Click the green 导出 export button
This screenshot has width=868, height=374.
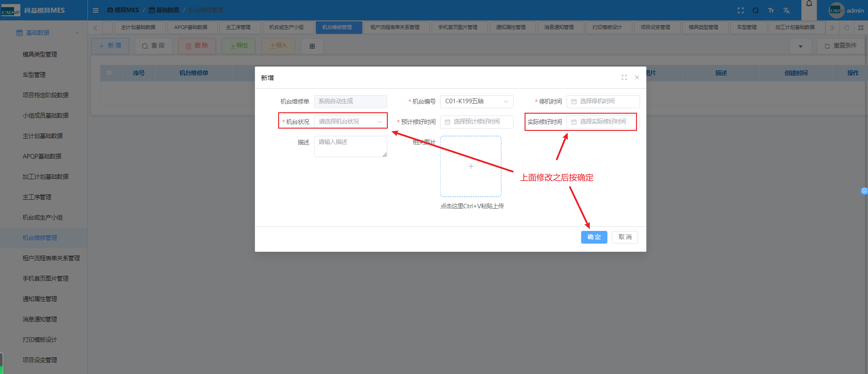pyautogui.click(x=239, y=46)
